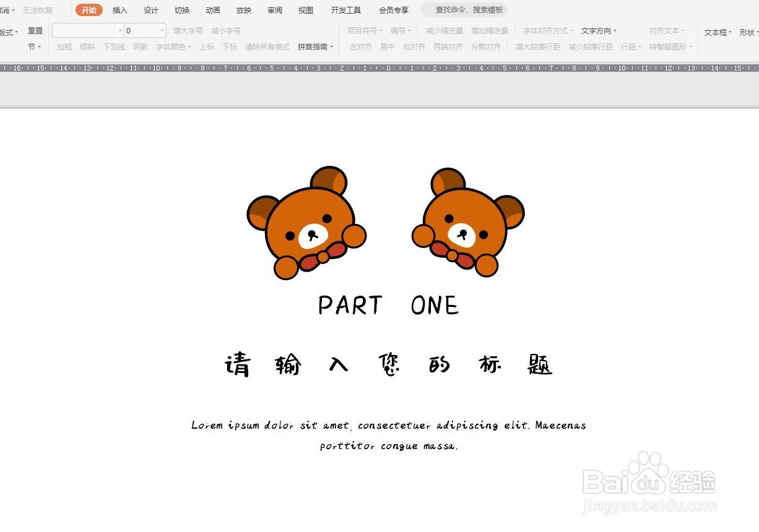Open the 字体颜色 font color dropdown

point(173,47)
